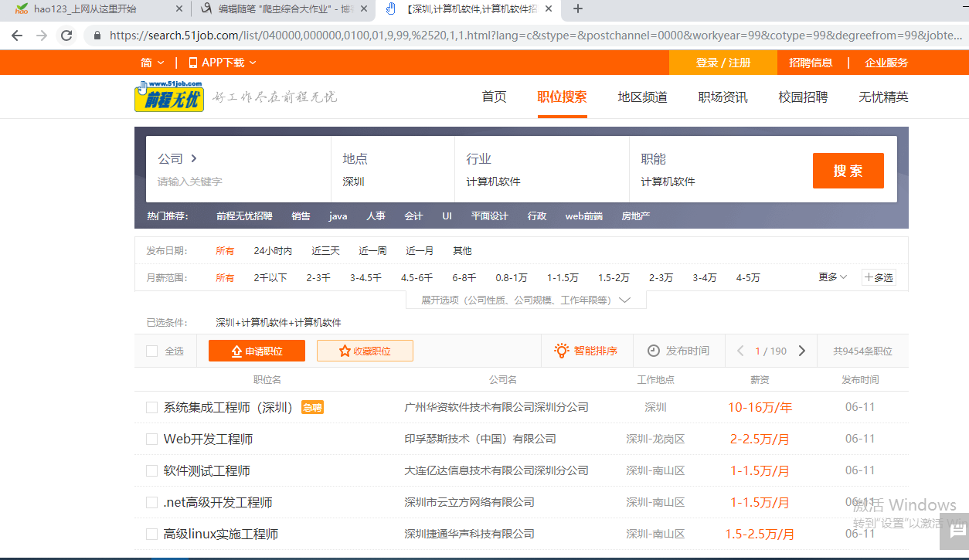Expand 展开选项 filter section
The image size is (969, 560).
526,300
